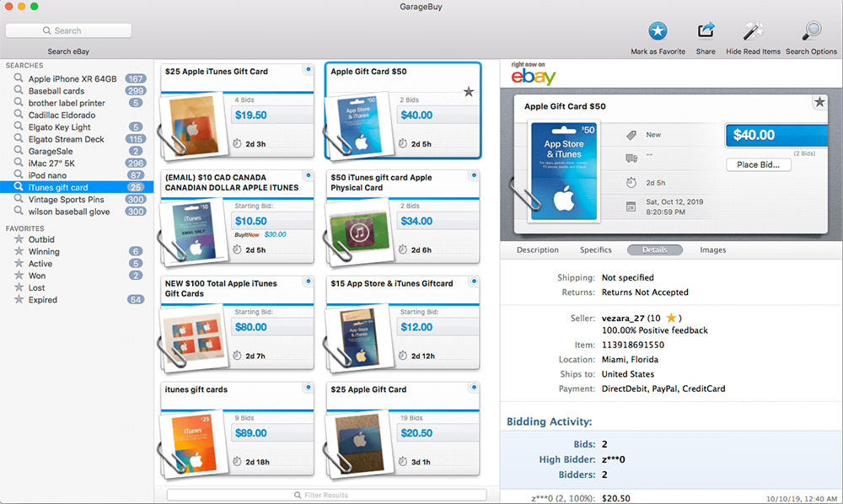Click the eBay logo
The image size is (843, 504).
534,77
